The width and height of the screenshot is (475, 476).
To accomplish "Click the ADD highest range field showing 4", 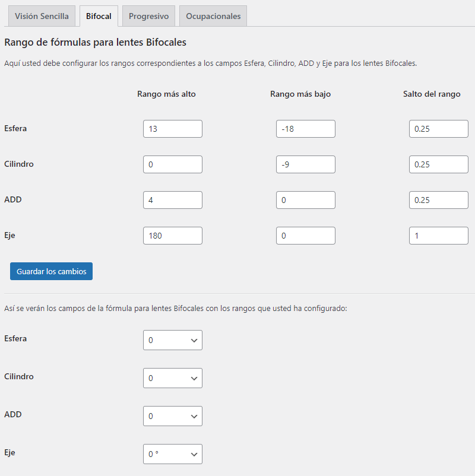I will click(x=172, y=200).
